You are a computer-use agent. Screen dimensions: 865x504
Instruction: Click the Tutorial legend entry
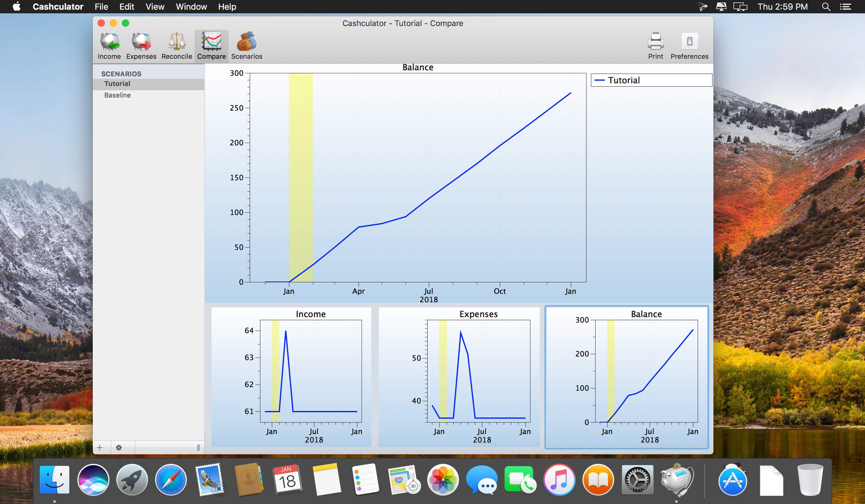(x=652, y=80)
